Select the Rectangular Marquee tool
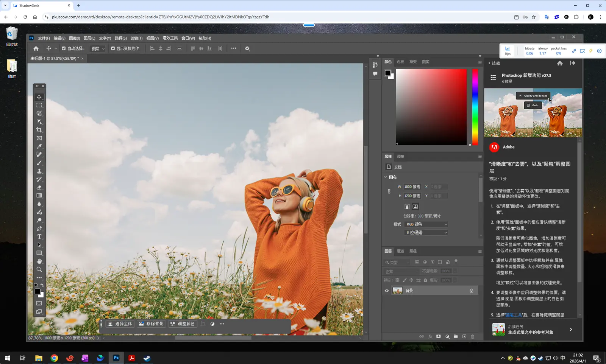606x364 pixels. pos(39,106)
